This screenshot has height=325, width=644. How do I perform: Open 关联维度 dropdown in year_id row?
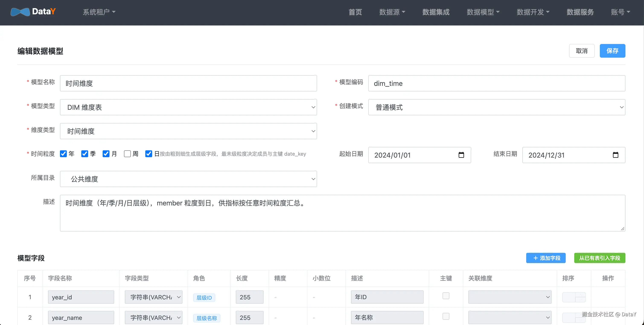[x=510, y=297]
